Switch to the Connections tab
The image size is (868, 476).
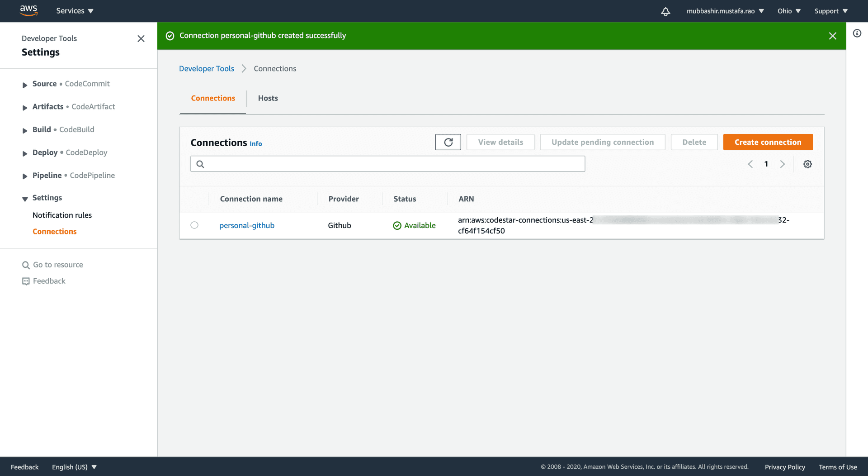(x=213, y=98)
